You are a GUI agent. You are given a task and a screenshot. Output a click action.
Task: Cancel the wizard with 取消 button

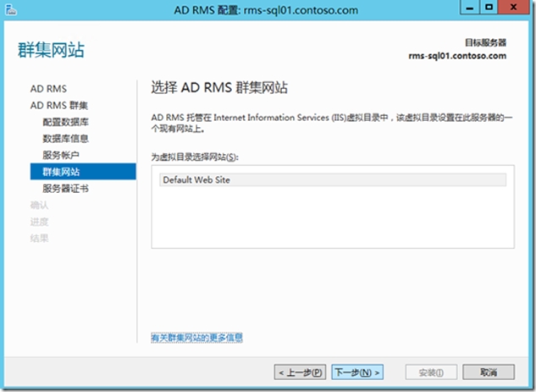click(489, 373)
